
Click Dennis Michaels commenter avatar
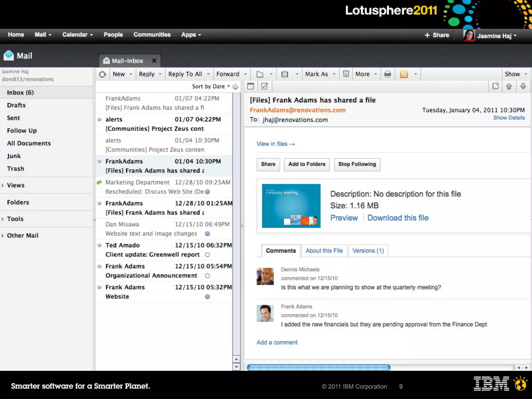pos(265,276)
